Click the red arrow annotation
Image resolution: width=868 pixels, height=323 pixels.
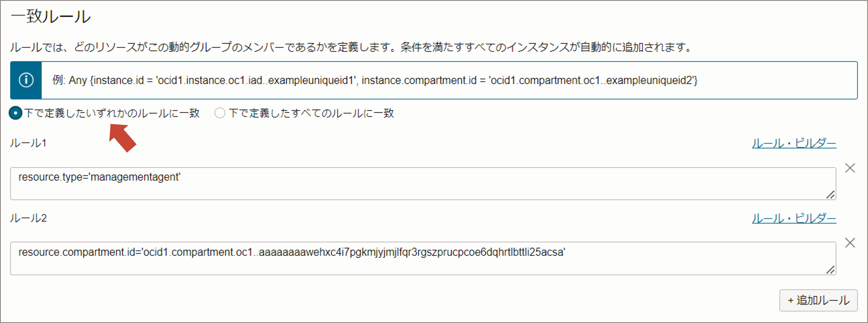(122, 137)
